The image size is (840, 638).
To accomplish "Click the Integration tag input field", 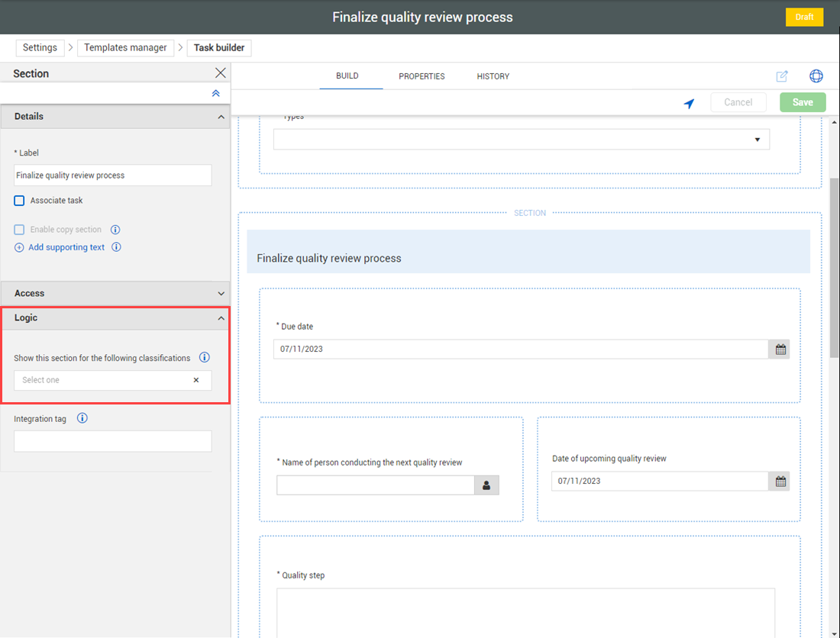I will tap(112, 441).
